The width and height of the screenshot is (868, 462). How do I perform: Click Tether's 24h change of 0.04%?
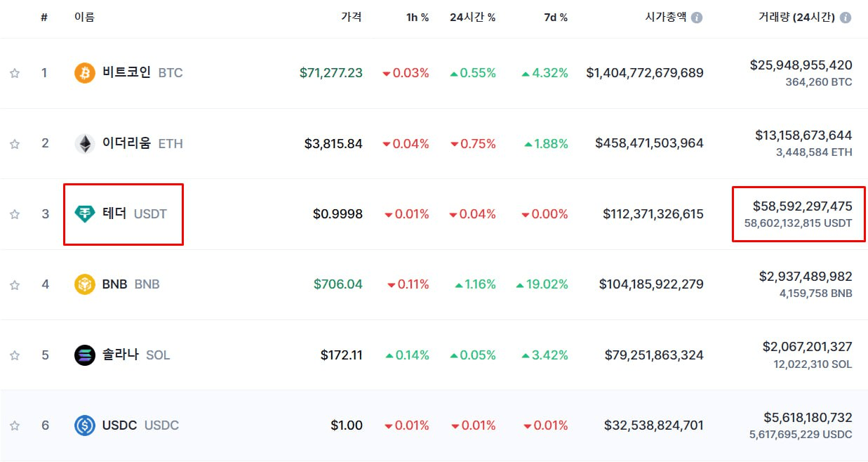(x=473, y=214)
